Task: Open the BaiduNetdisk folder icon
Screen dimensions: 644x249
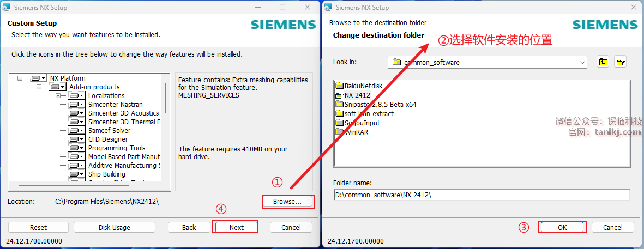Action: point(339,86)
